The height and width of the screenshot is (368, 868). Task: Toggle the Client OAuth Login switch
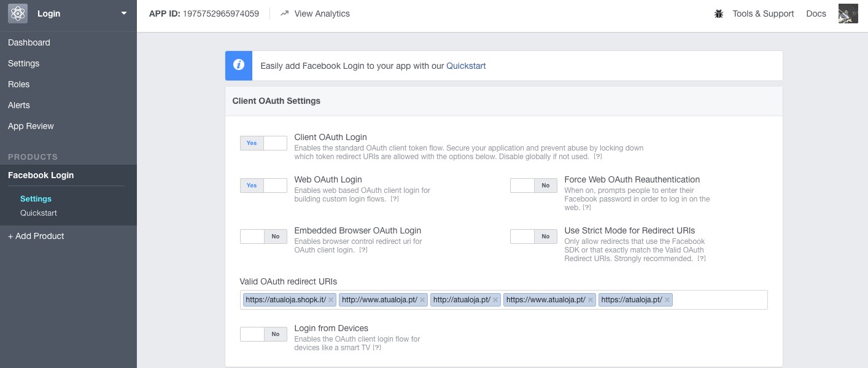pos(263,143)
